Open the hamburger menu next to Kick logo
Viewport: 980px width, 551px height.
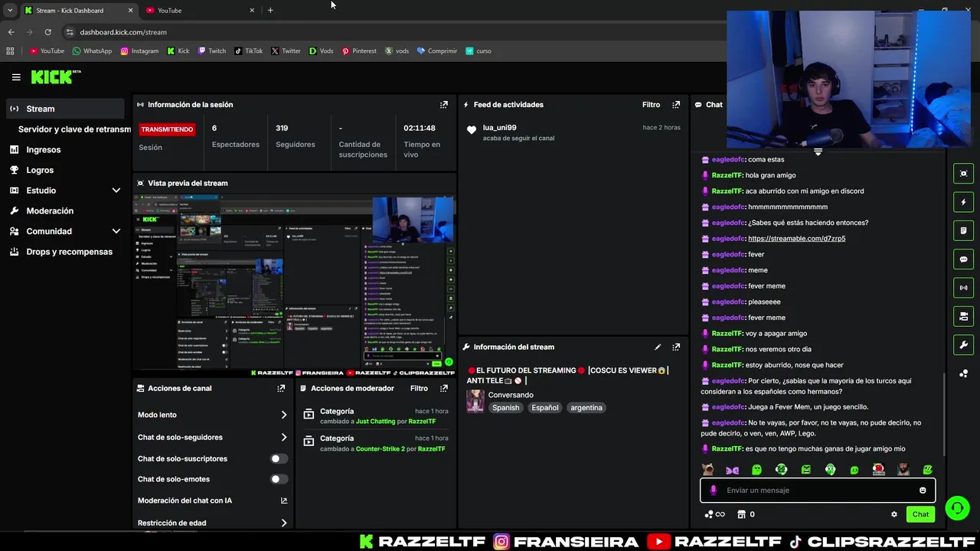pos(16,77)
